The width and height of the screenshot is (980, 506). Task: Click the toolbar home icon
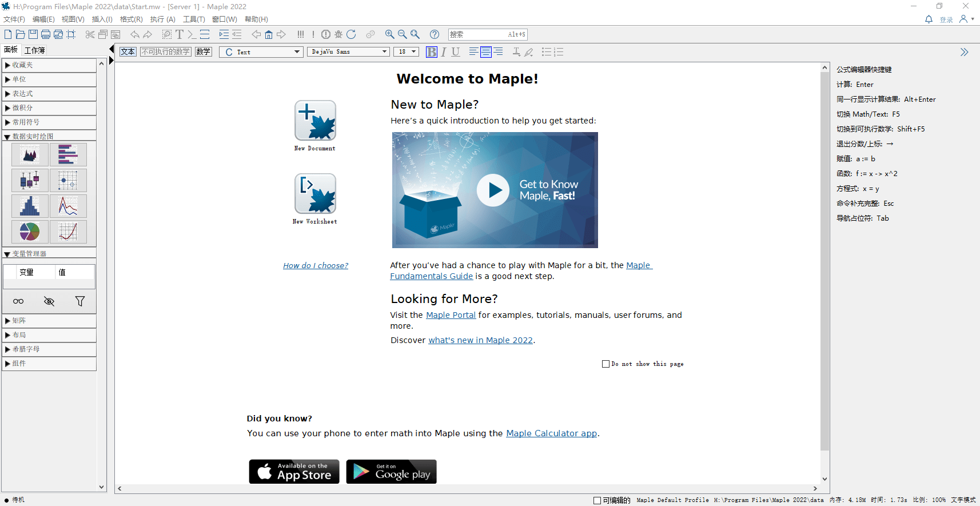coord(269,34)
